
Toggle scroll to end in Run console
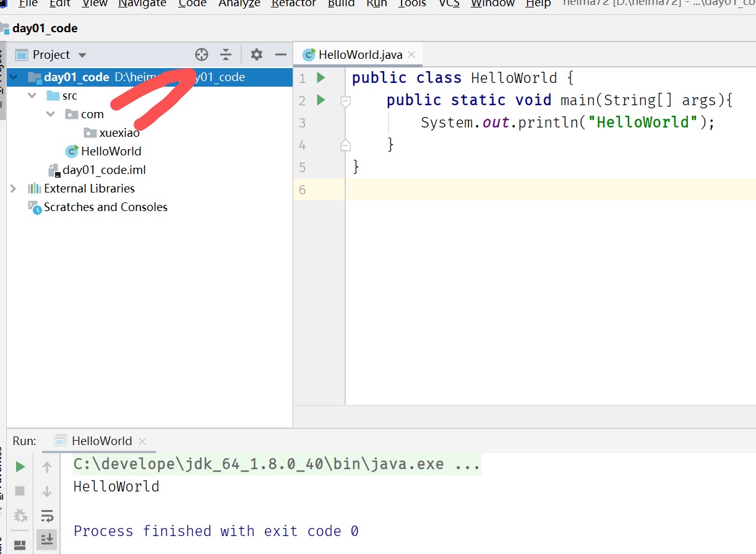47,539
